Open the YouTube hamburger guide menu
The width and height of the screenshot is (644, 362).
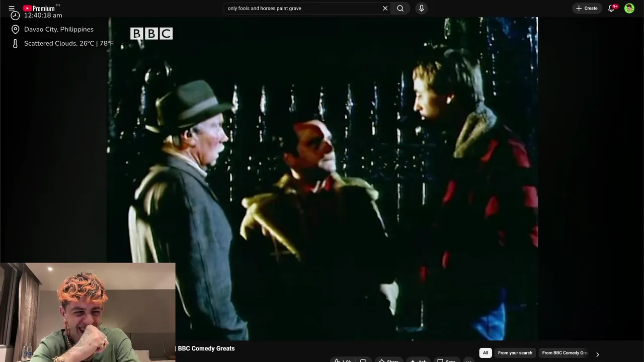(x=12, y=8)
